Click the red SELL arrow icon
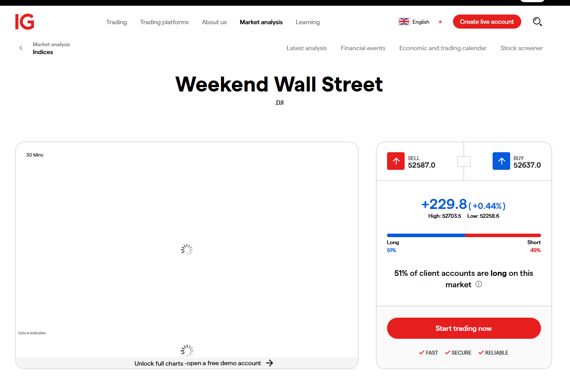The width and height of the screenshot is (570, 392). 396,161
